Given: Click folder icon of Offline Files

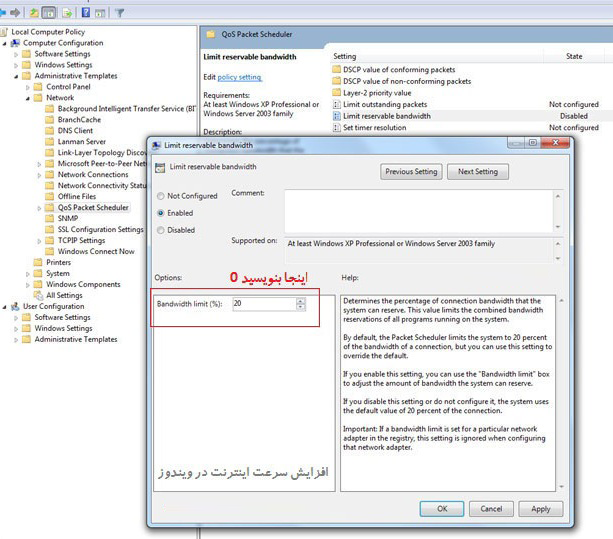Looking at the screenshot, I should pyautogui.click(x=49, y=196).
